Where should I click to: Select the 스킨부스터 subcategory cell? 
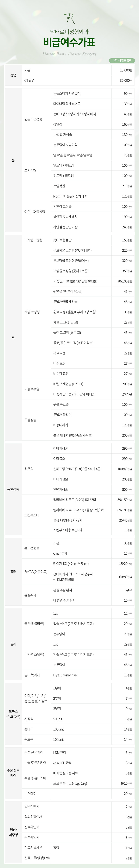coord(32,515)
